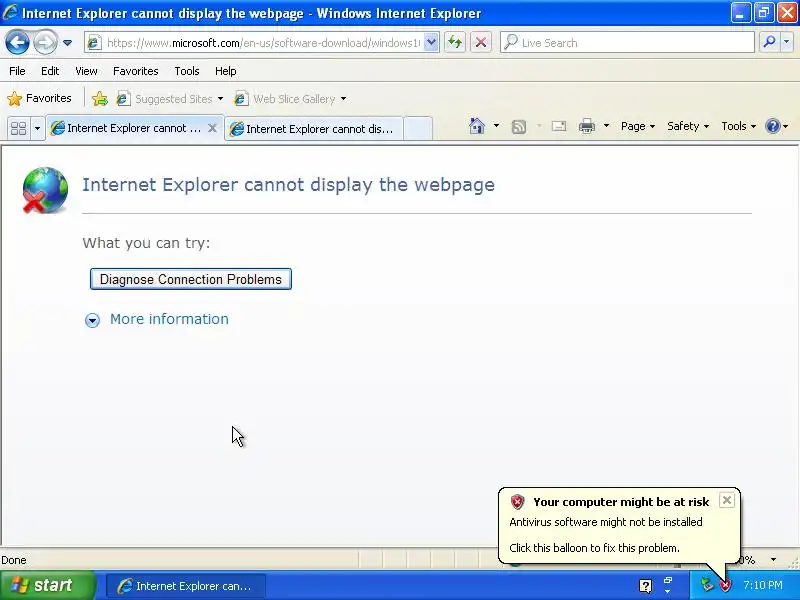
Task: Open the Safety command menu
Action: [x=688, y=126]
